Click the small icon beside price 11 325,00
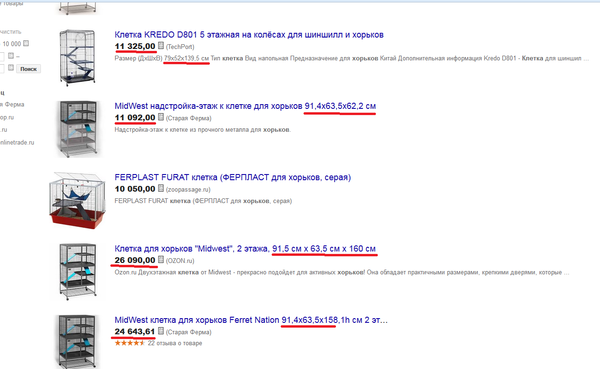Screen dimensions: 600x369 coord(161,46)
